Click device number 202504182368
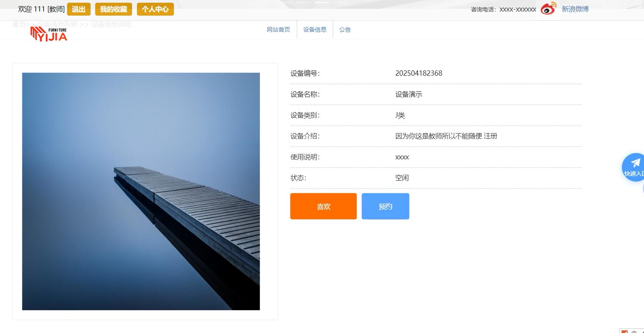 pyautogui.click(x=419, y=73)
